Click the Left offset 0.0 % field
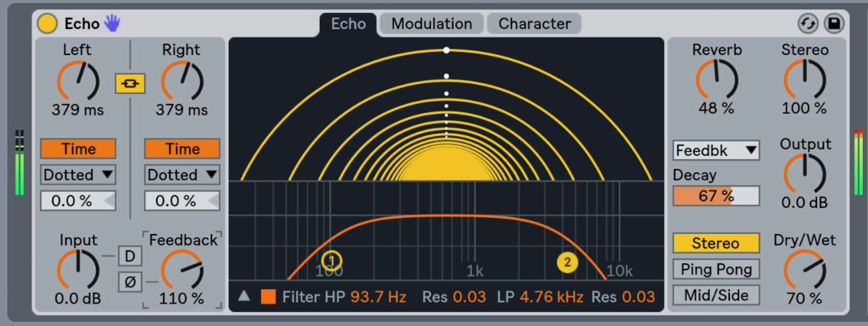 click(78, 201)
